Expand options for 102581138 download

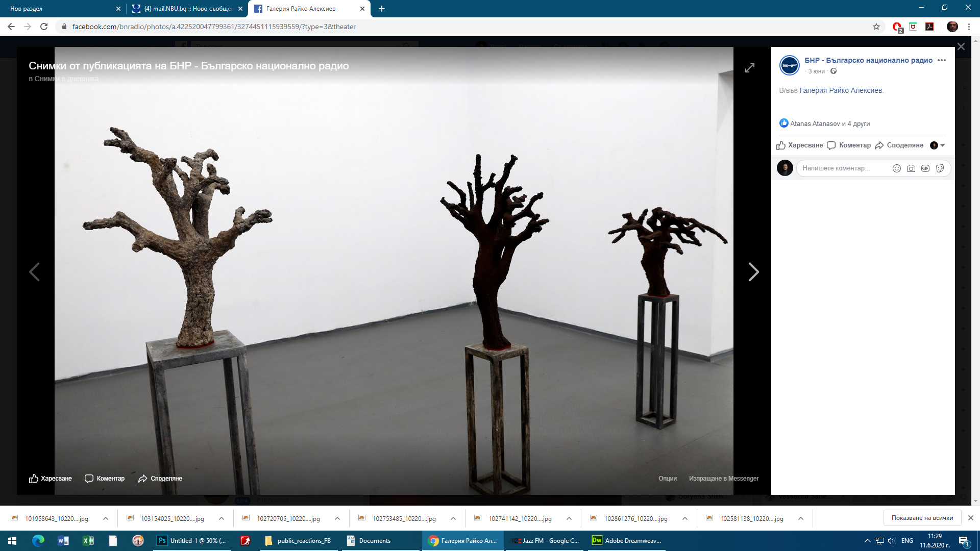(x=801, y=518)
